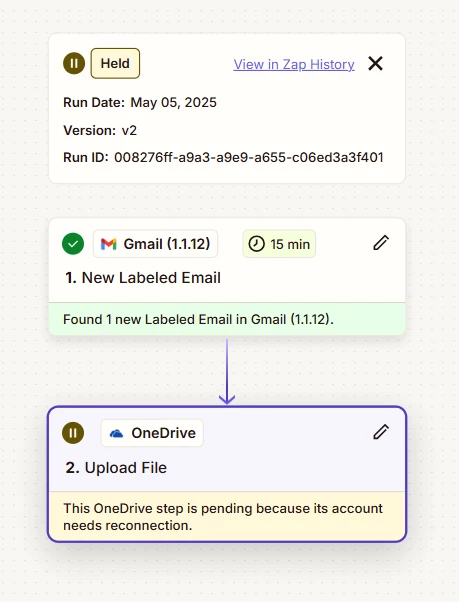Select the New Labeled Email step title
This screenshot has width=459, height=602.
tap(143, 278)
